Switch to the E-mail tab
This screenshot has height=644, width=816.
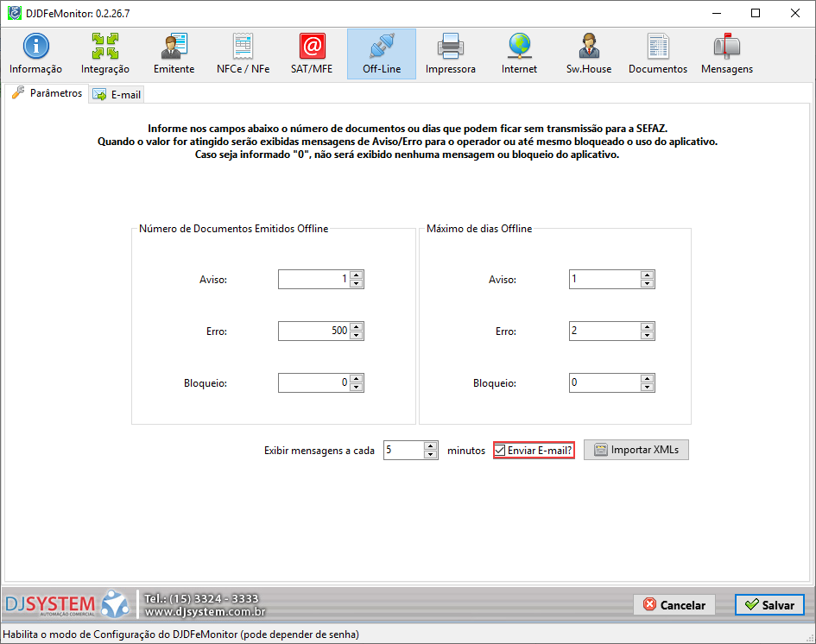tap(117, 95)
